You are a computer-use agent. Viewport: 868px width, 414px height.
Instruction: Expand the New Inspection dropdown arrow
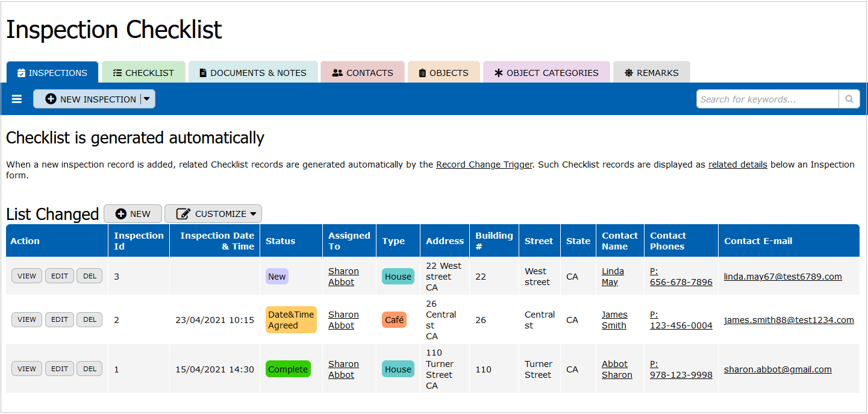(x=147, y=99)
